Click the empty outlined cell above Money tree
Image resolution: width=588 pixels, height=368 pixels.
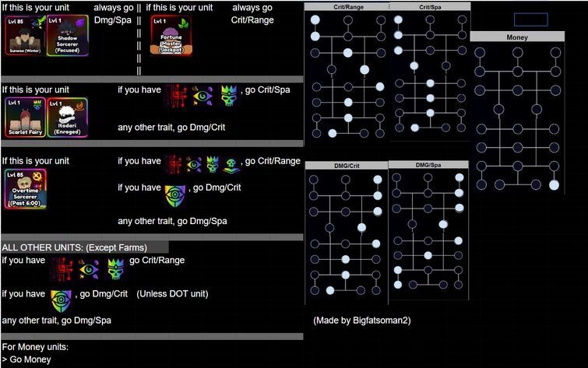[530, 19]
